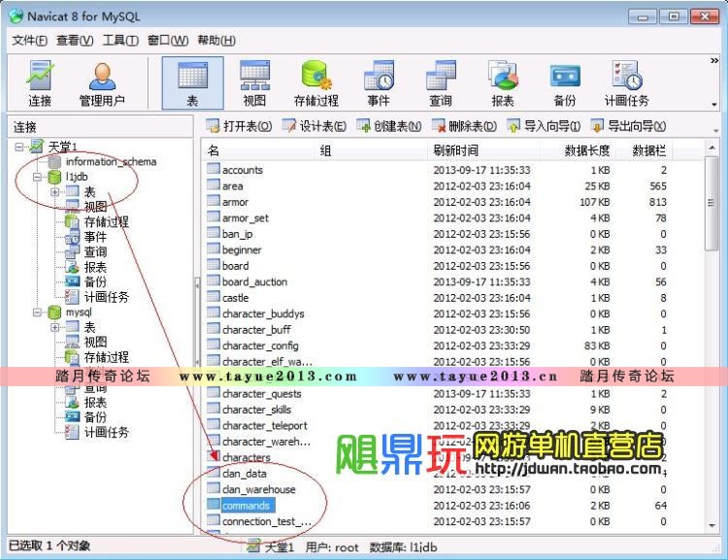This screenshot has width=728, height=560.
Task: Collapse the 天堂1 connection node
Action: [x=19, y=147]
